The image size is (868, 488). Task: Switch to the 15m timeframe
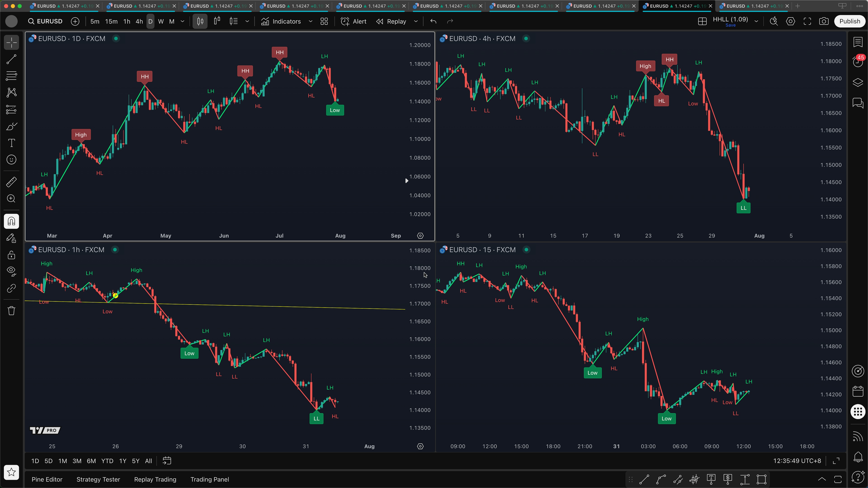[x=111, y=21]
